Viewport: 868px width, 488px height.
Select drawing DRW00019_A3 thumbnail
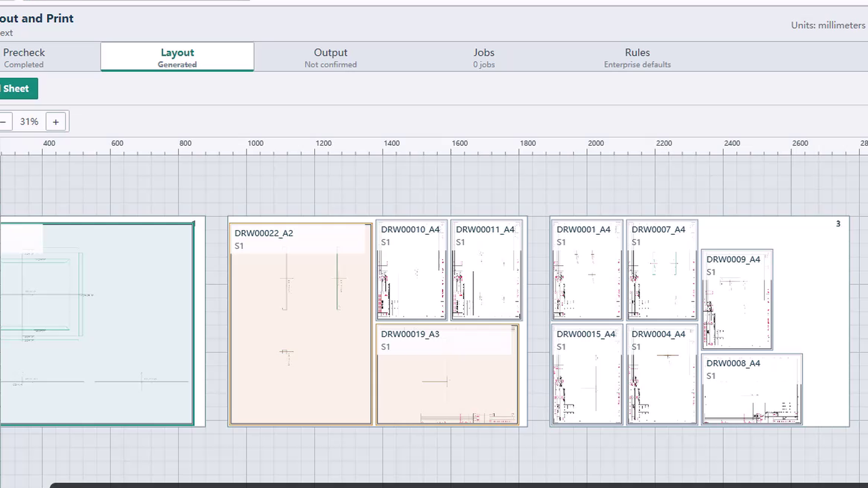pyautogui.click(x=448, y=374)
